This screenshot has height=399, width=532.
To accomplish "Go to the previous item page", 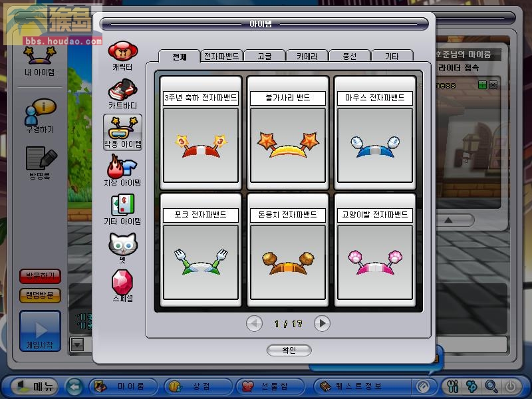I will point(254,323).
